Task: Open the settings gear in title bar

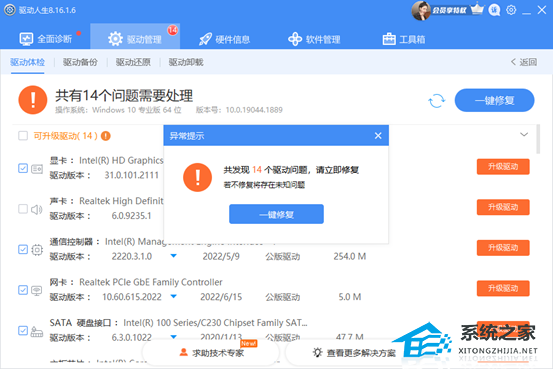Action: point(511,10)
